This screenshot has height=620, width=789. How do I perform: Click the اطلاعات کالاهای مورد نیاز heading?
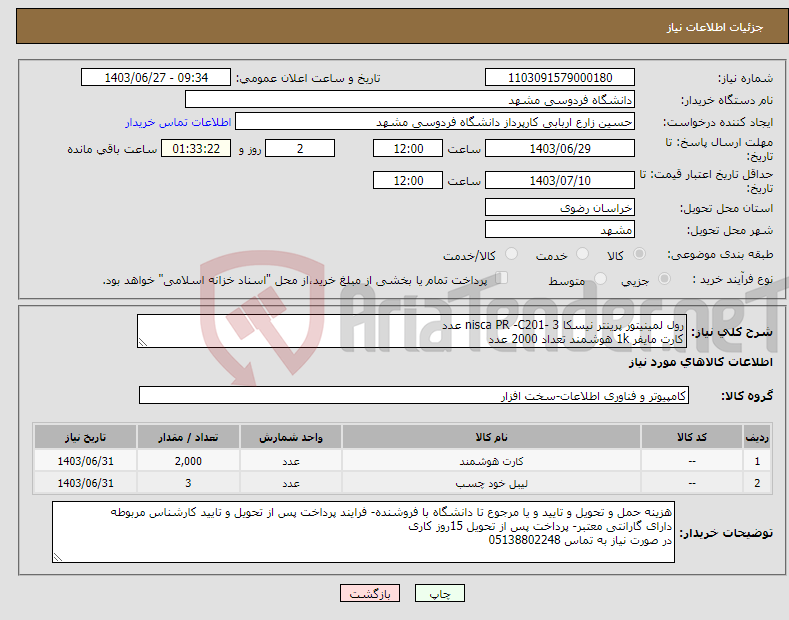pyautogui.click(x=700, y=362)
